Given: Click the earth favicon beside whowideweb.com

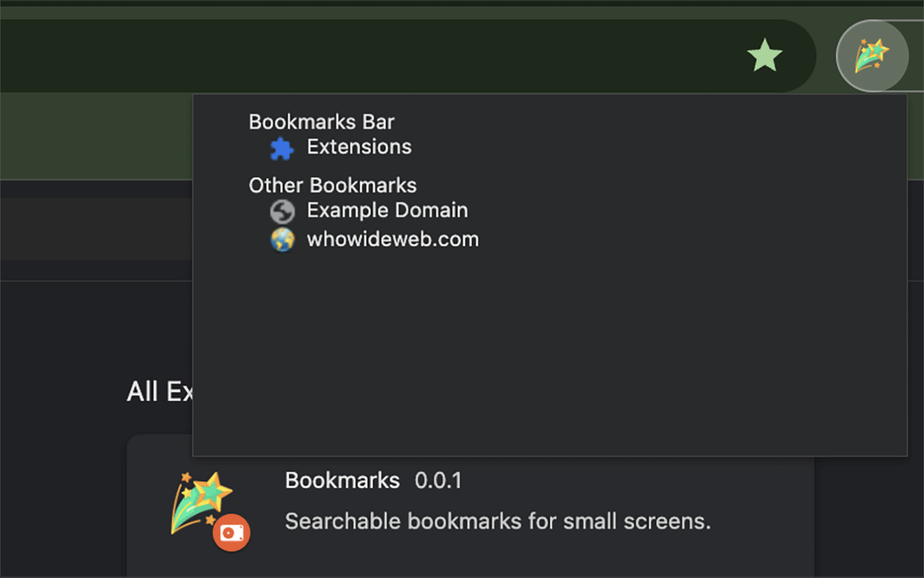Looking at the screenshot, I should (x=282, y=240).
